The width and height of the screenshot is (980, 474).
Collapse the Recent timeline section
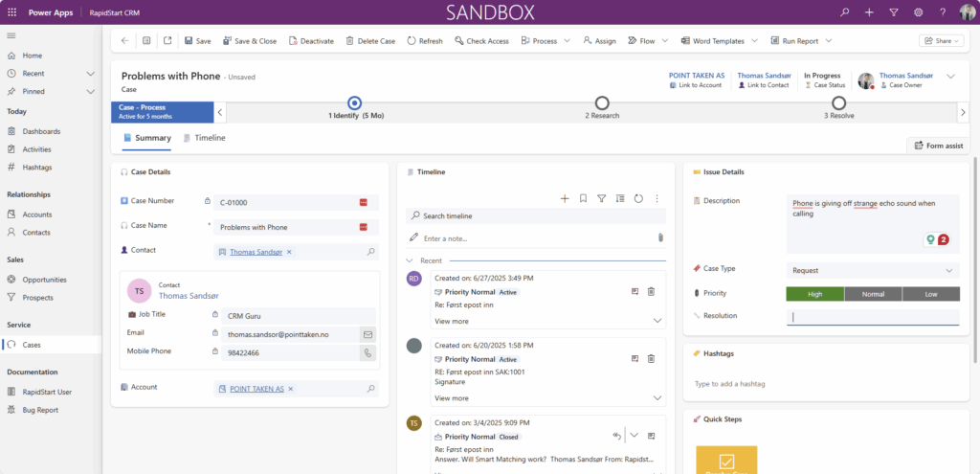pos(410,260)
